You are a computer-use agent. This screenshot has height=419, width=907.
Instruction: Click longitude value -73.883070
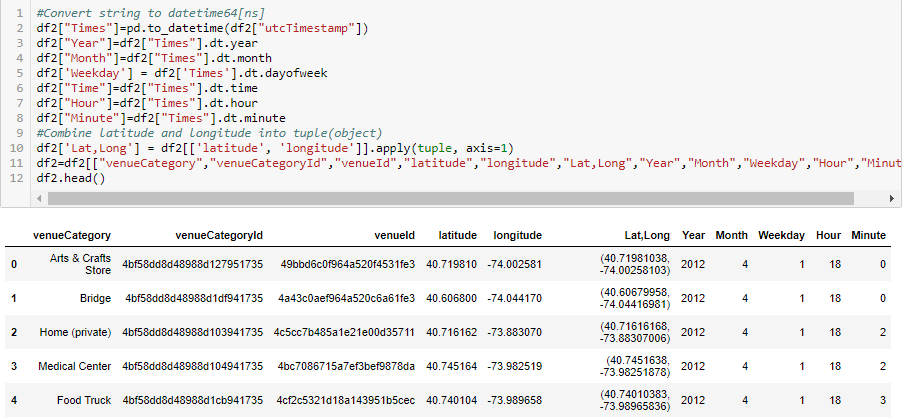coord(515,333)
